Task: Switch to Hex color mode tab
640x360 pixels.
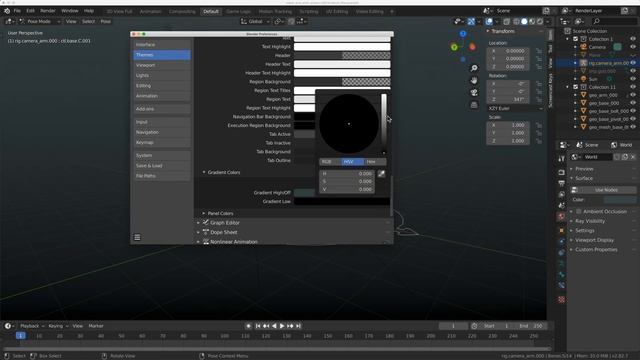Action: tap(375, 162)
